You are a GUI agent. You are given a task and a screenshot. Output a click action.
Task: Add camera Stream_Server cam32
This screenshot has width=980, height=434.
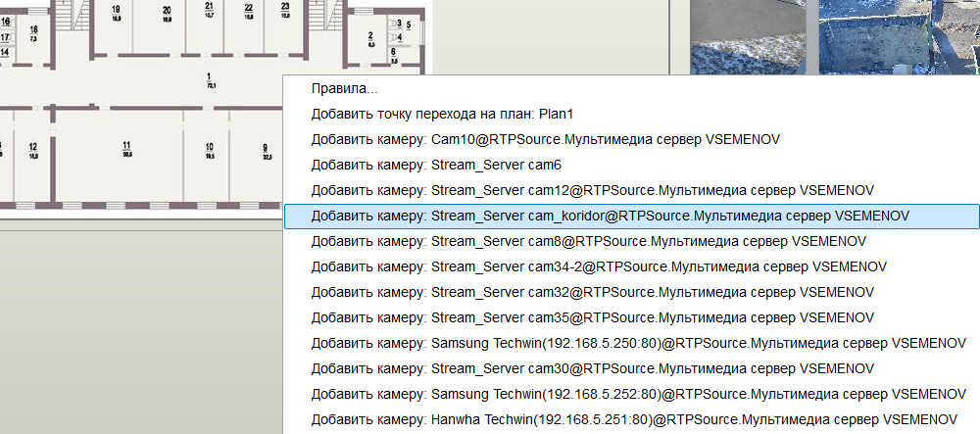[631, 292]
